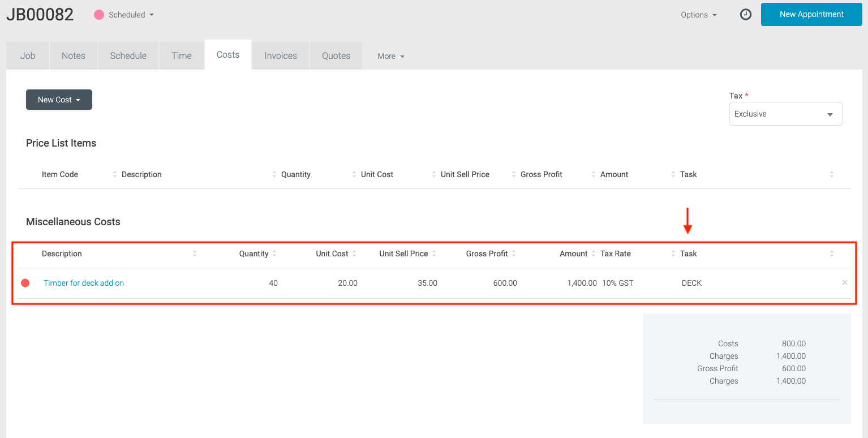Click the red status dot beside Timber cost
Viewport: 868px width, 438px height.
click(x=25, y=283)
